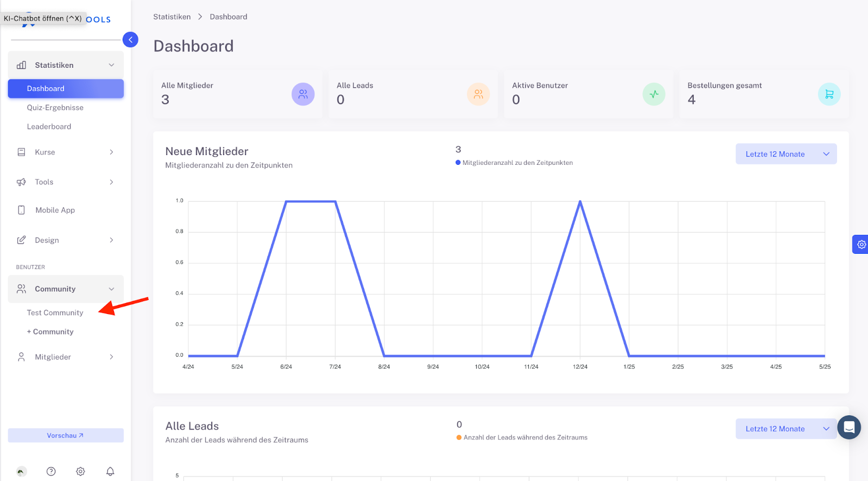Click the Vorschau preview button
The height and width of the screenshot is (481, 868).
[x=66, y=435]
